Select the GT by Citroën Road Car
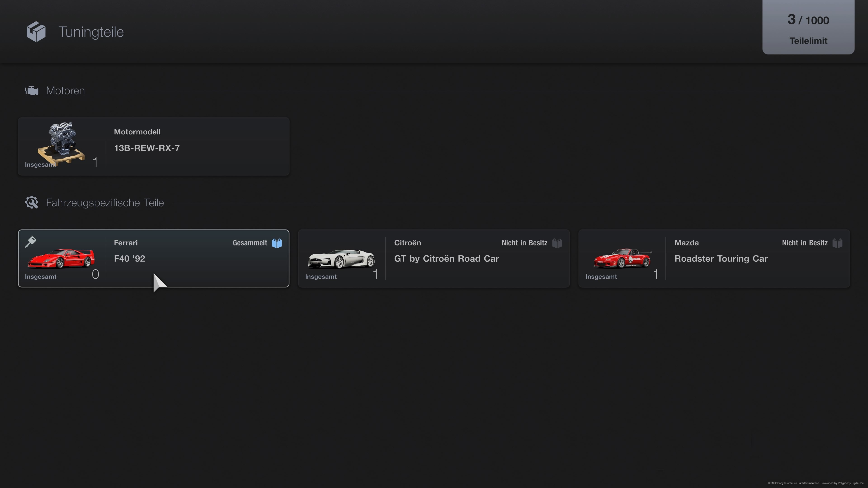This screenshot has width=868, height=488. click(x=434, y=258)
